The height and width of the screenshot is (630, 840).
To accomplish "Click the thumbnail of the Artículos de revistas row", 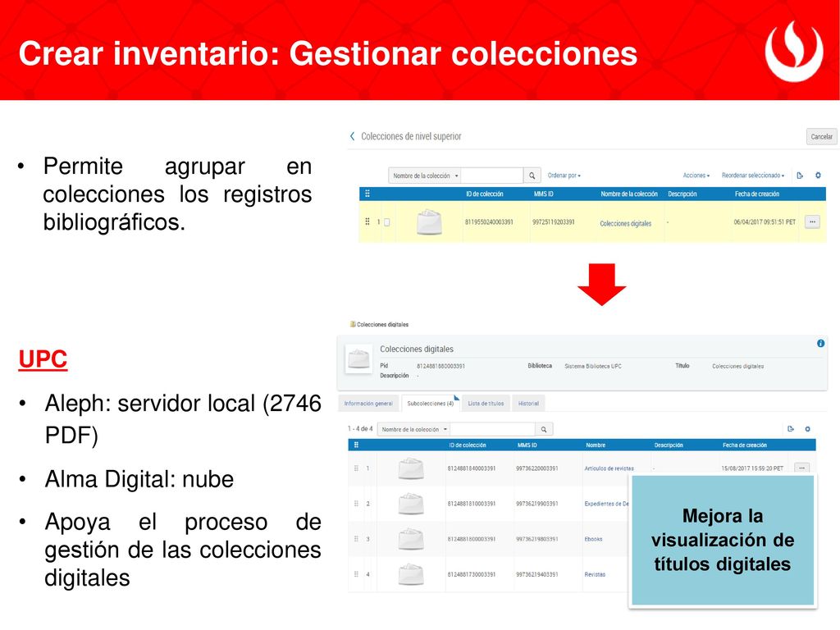I will [x=411, y=468].
